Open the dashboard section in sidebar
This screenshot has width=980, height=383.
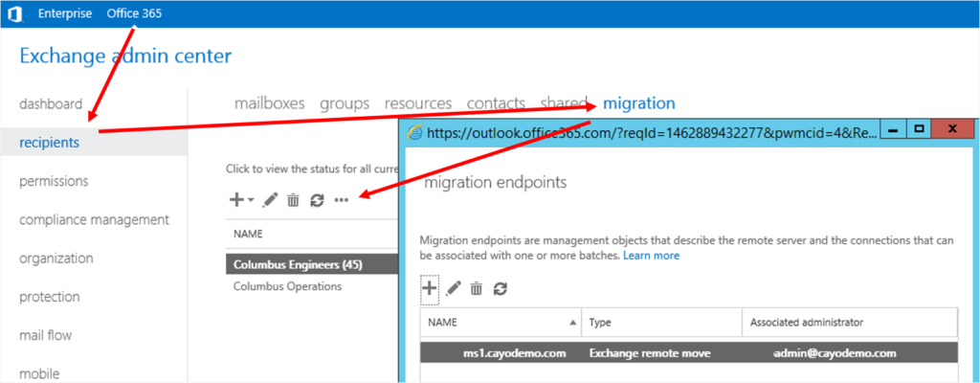(51, 103)
